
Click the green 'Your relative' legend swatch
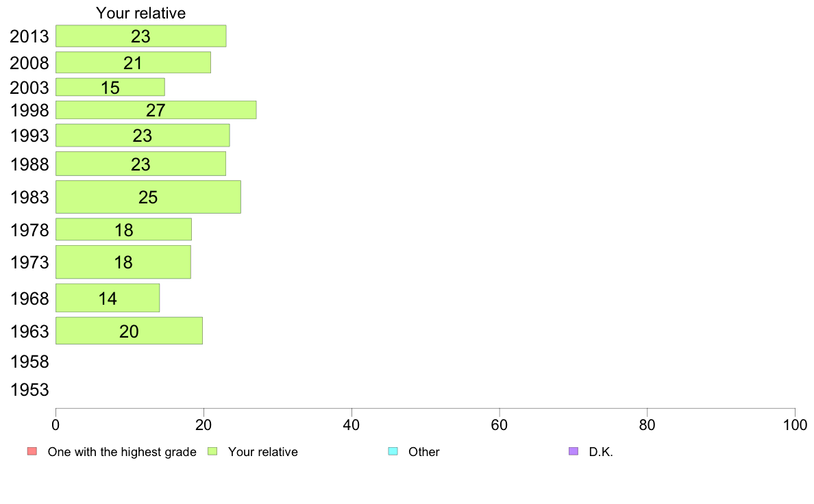coord(212,451)
